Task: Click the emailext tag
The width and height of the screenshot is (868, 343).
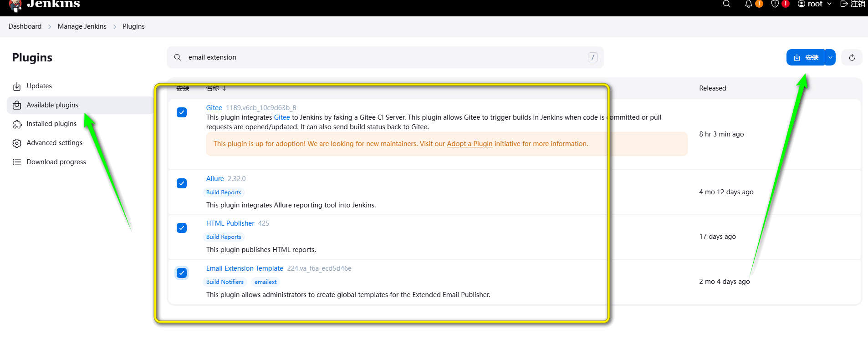Action: [266, 282]
